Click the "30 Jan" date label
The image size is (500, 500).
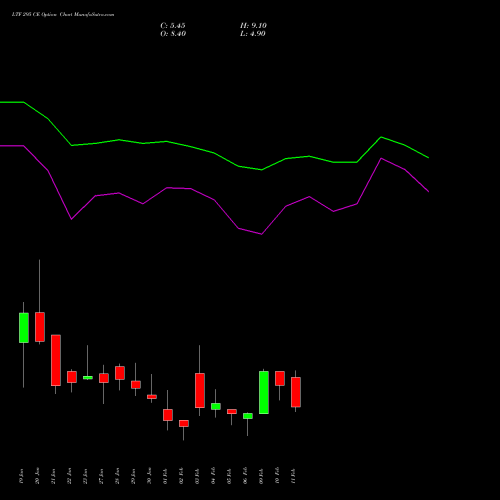(149, 476)
